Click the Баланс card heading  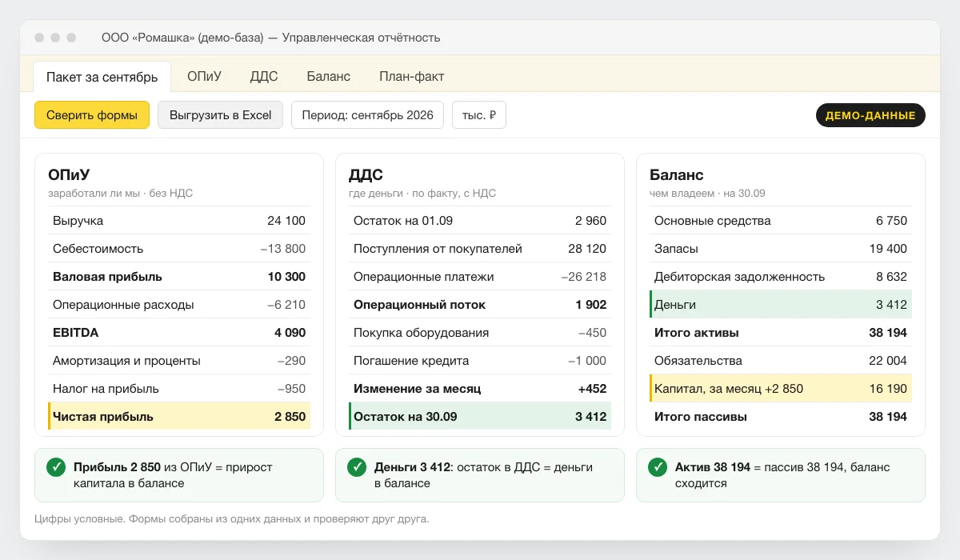click(677, 175)
